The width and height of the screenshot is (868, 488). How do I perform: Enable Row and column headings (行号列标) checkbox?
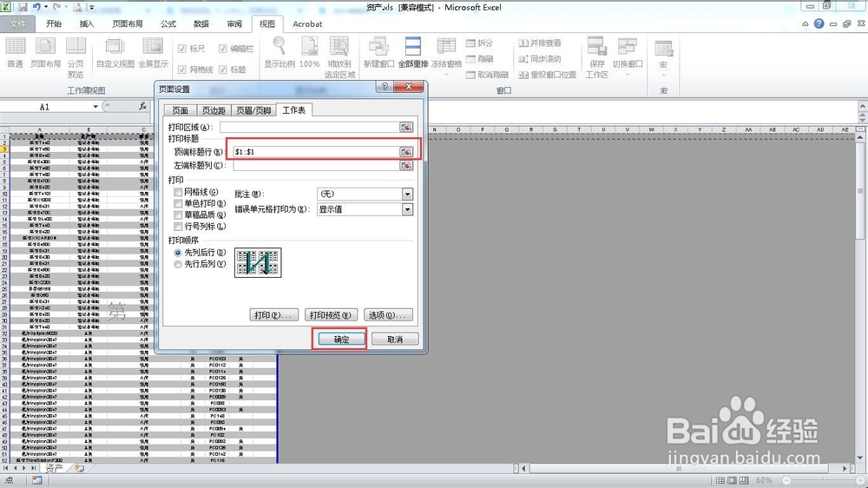click(x=178, y=227)
